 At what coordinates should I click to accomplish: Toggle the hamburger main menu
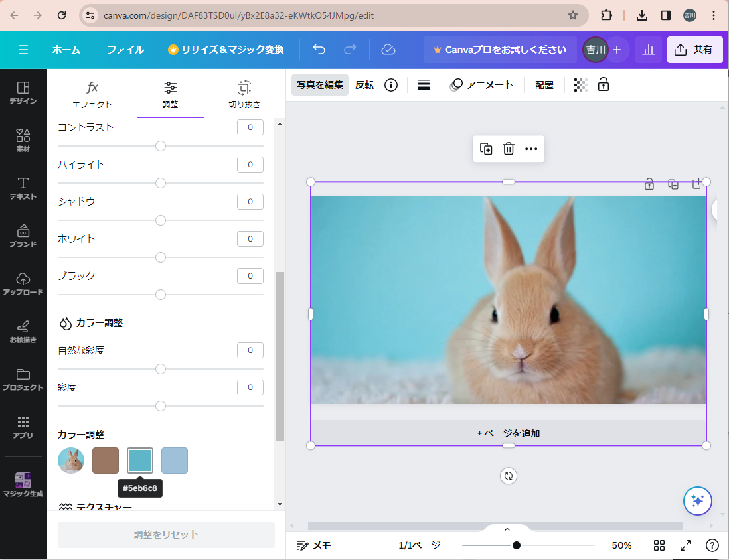click(23, 50)
